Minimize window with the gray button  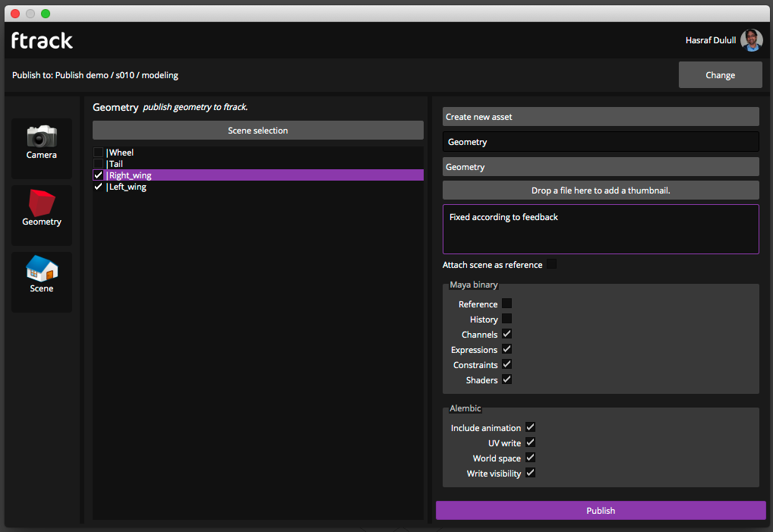coord(30,14)
